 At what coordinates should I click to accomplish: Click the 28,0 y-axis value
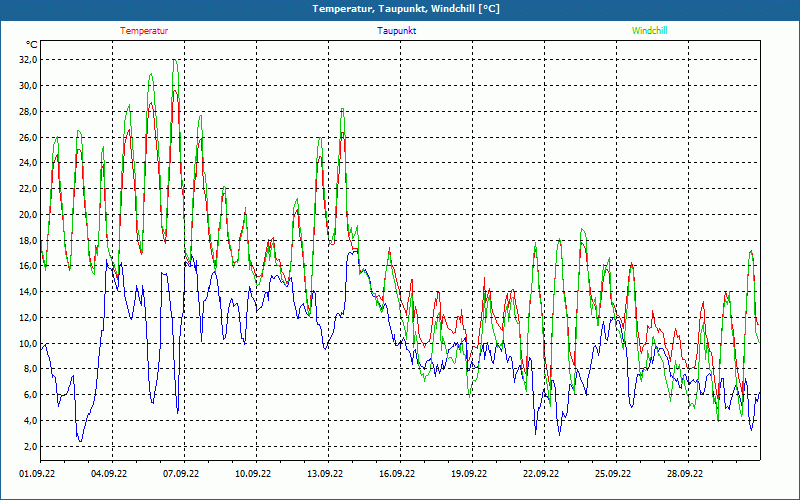(x=28, y=111)
